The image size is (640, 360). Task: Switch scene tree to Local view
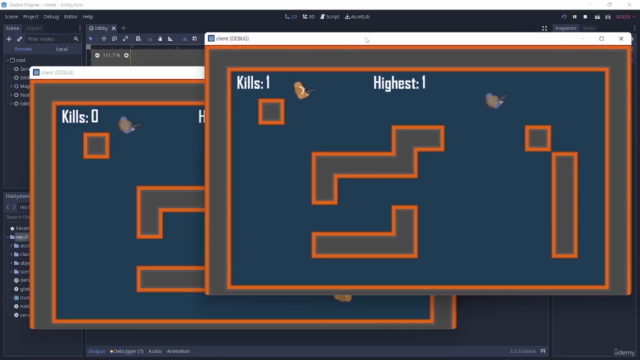click(62, 49)
